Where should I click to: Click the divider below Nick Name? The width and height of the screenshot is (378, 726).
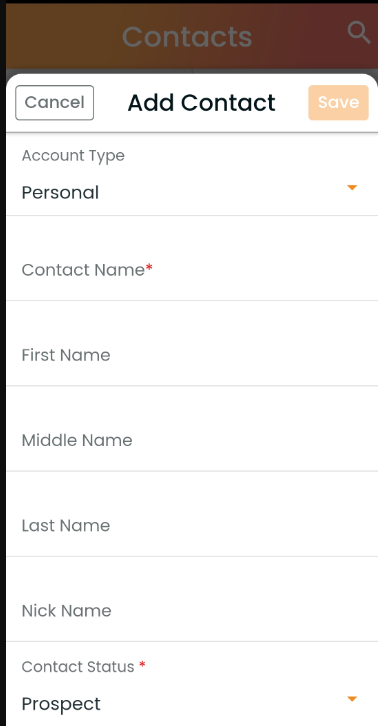[x=192, y=641]
